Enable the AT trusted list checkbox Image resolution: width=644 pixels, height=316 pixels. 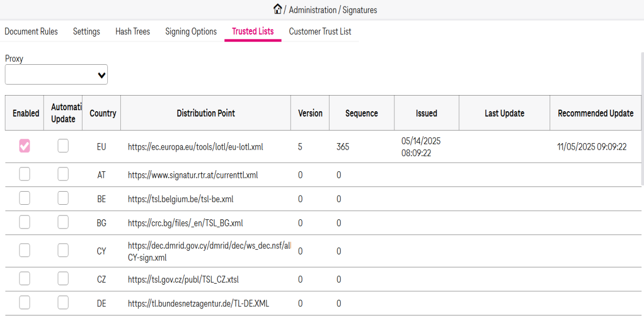pyautogui.click(x=24, y=174)
